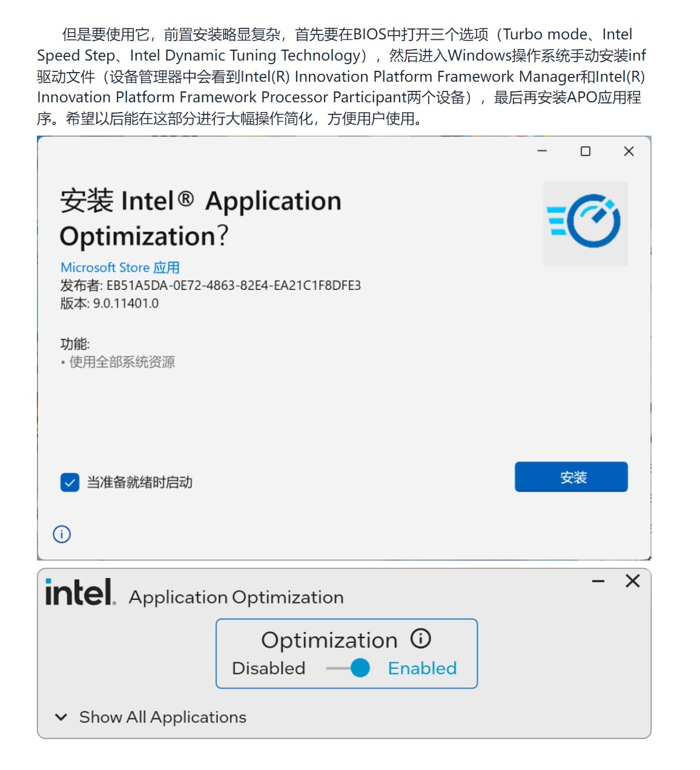Click the Show All Applications text

tap(163, 717)
